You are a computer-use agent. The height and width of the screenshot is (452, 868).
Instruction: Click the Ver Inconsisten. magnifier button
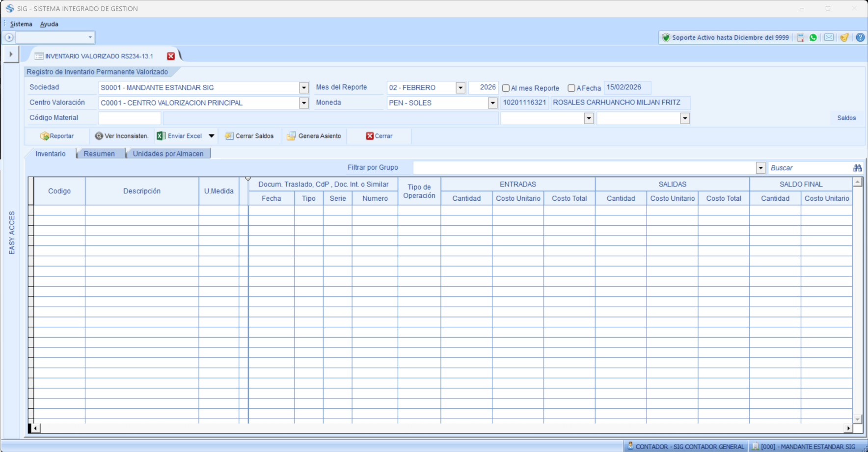(121, 136)
